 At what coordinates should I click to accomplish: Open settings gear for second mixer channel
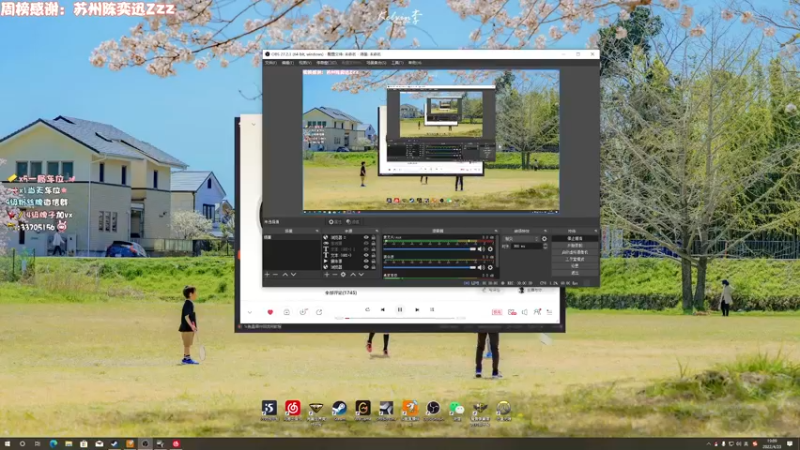point(490,267)
